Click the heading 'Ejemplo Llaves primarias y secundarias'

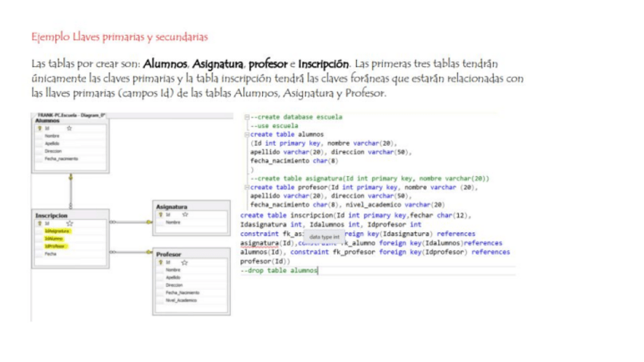click(x=119, y=37)
